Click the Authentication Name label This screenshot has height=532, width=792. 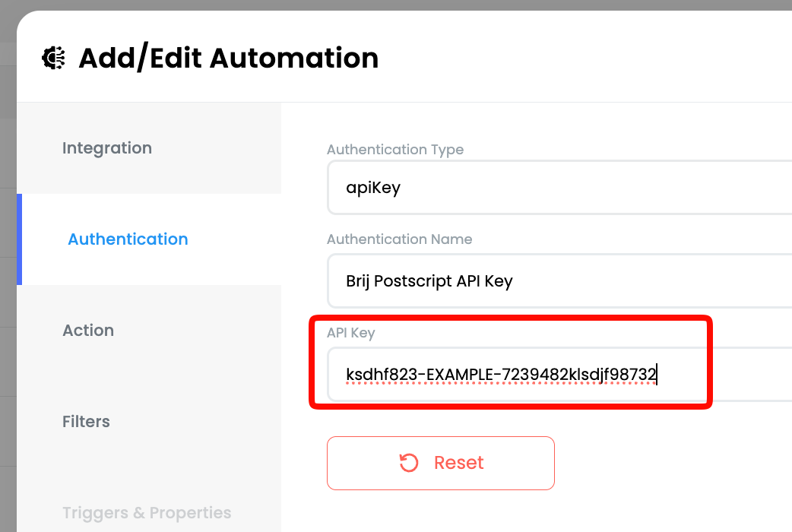pos(400,239)
